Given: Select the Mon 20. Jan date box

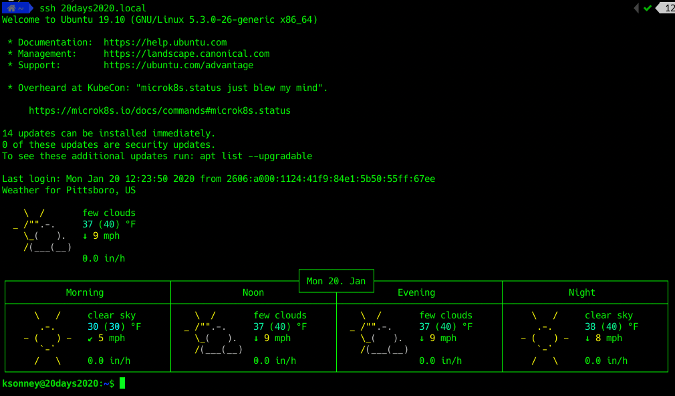Looking at the screenshot, I should coord(336,281).
